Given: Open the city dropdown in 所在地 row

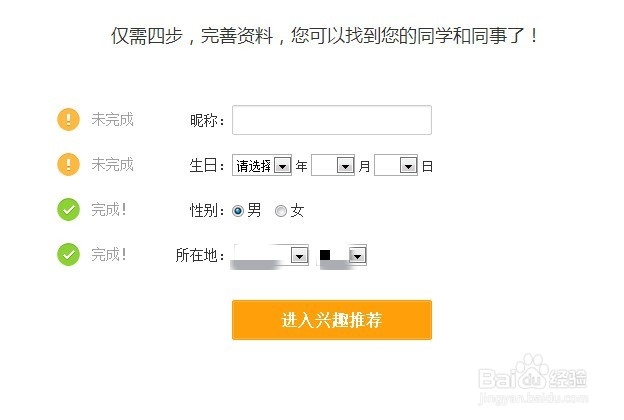Looking at the screenshot, I should (x=344, y=256).
